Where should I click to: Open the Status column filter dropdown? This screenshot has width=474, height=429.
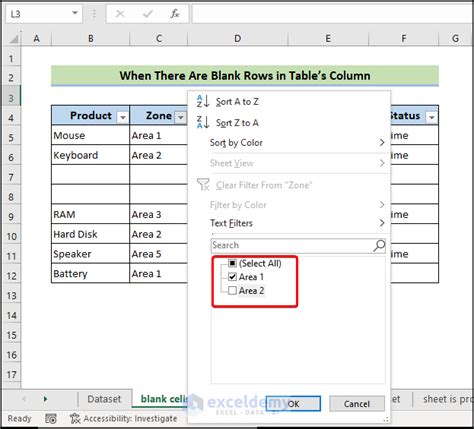[432, 117]
